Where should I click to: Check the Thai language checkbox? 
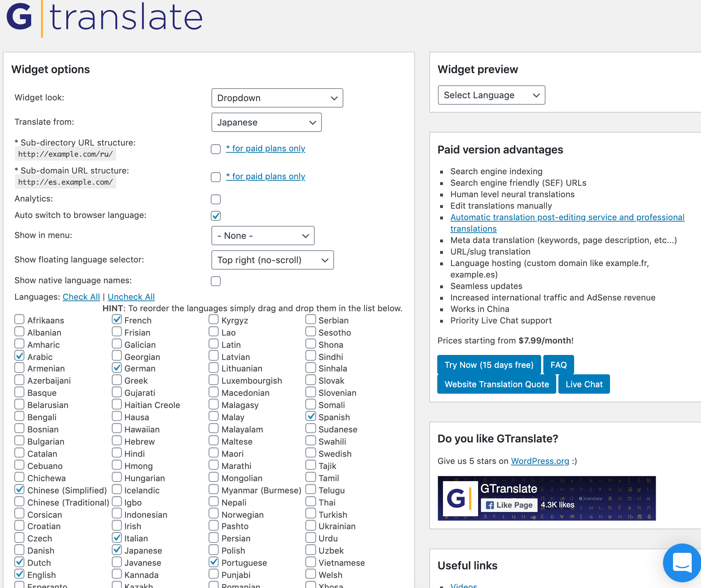coord(311,501)
